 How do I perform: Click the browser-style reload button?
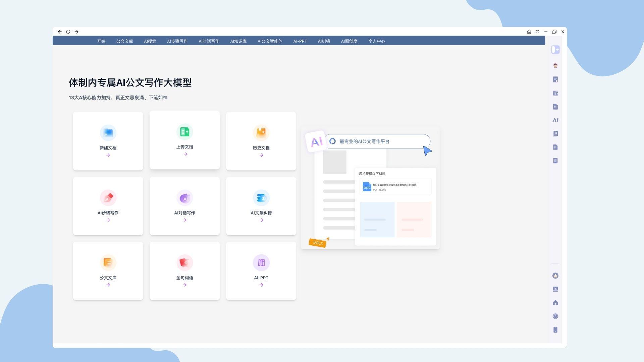[x=68, y=32]
